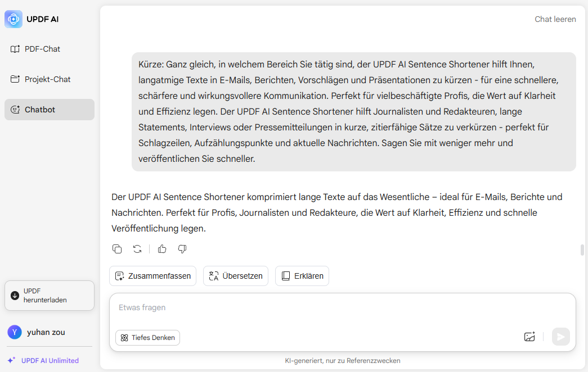Click the Erklären button
This screenshot has height=372, width=588.
[302, 276]
